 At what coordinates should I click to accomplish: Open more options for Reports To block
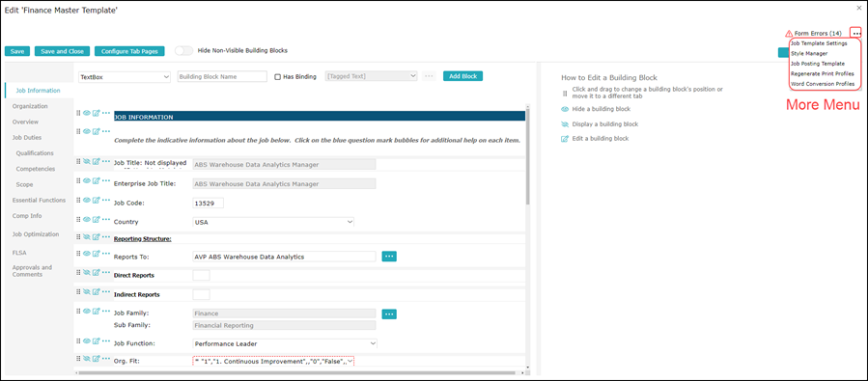106,254
